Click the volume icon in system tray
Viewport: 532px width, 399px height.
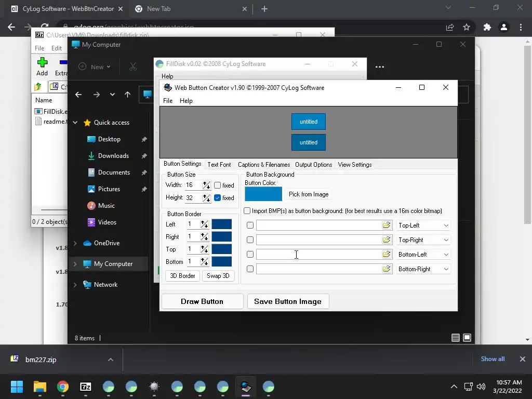(x=481, y=387)
